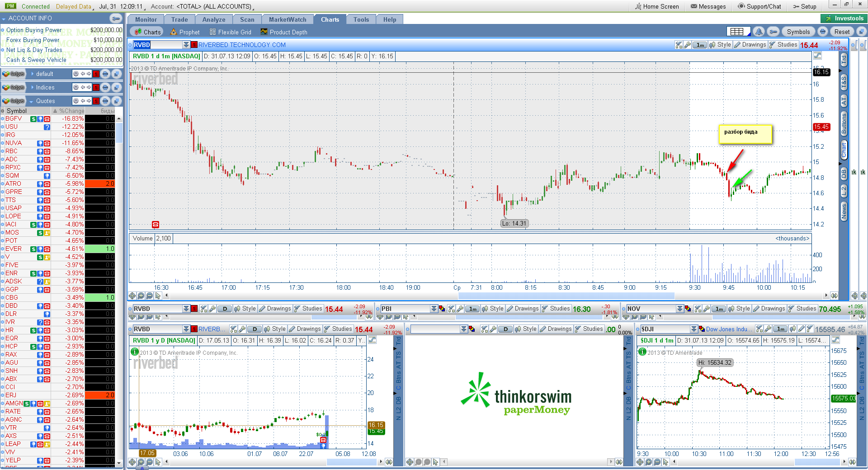Screen dimensions: 868x470
Task: Open Account Info wrench settings
Action: tap(116, 19)
